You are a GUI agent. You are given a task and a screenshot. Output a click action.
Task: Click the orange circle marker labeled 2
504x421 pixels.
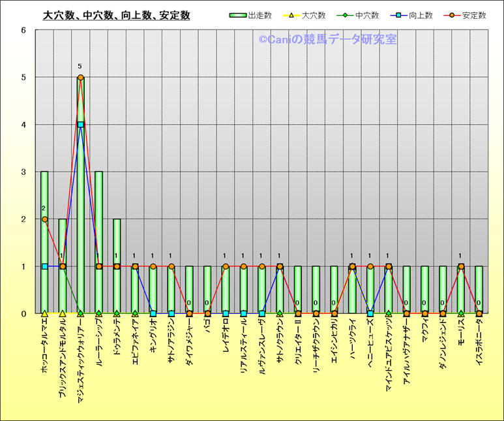pyautogui.click(x=44, y=219)
